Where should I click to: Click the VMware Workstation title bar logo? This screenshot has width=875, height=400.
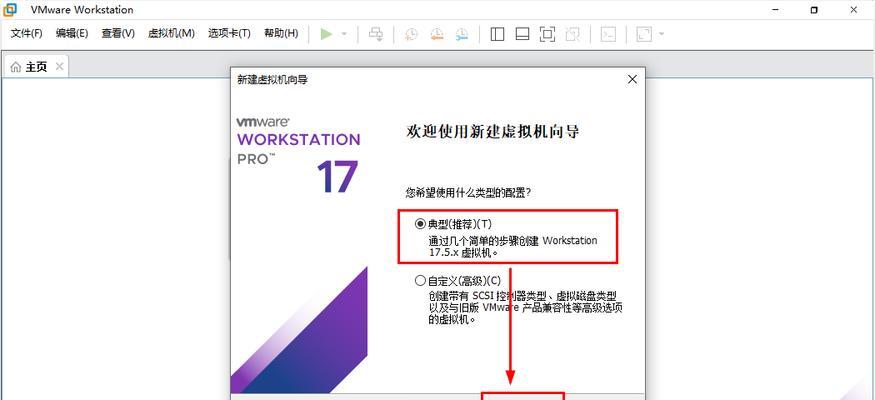(x=10, y=9)
